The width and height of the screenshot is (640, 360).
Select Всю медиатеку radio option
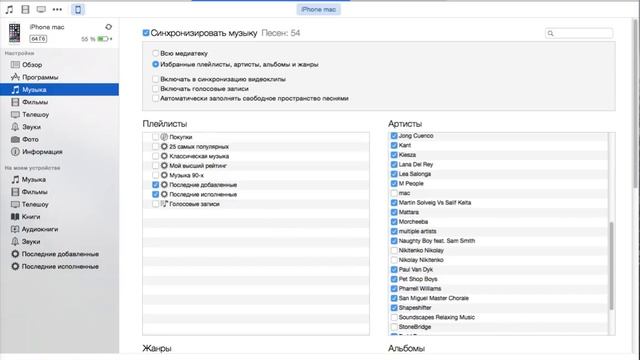pyautogui.click(x=156, y=53)
